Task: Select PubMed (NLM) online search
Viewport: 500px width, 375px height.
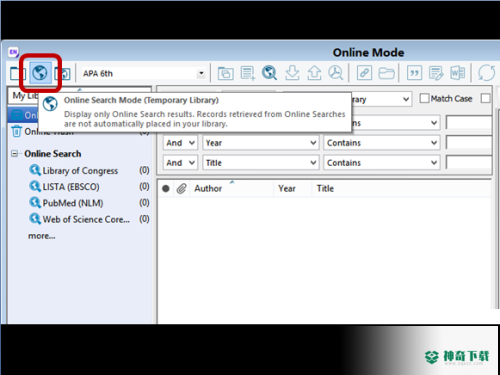Action: tap(73, 203)
